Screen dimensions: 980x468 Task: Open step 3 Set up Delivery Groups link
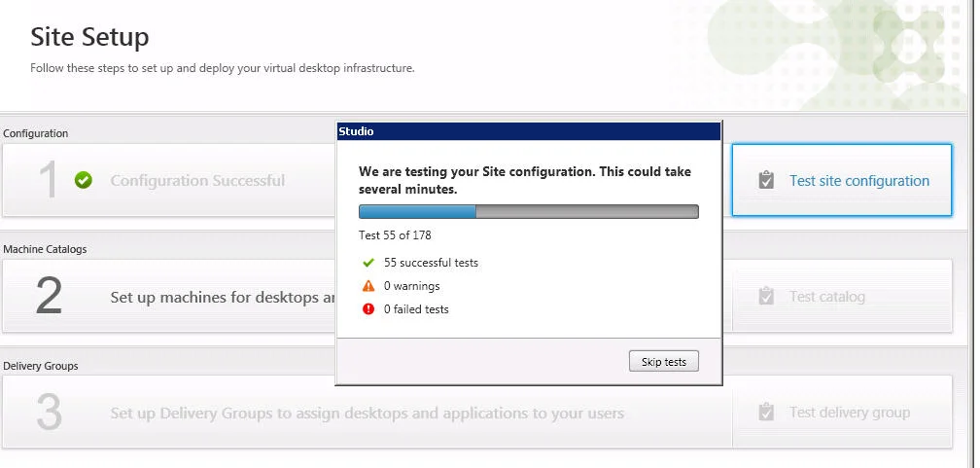[x=367, y=414]
